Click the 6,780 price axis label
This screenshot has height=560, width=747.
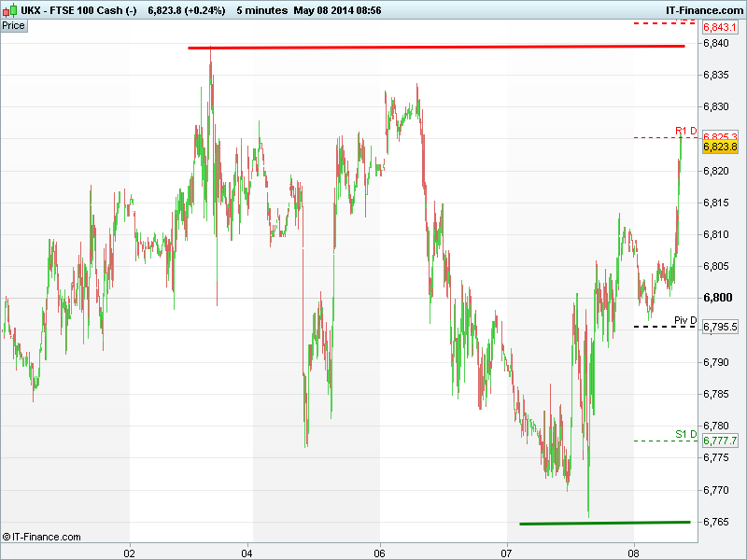click(x=716, y=426)
